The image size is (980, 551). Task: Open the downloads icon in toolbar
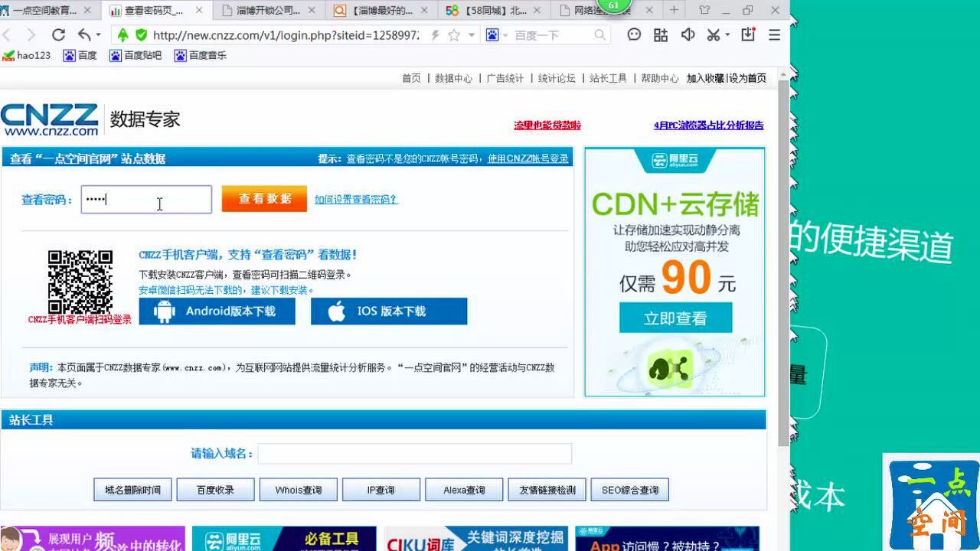(748, 35)
